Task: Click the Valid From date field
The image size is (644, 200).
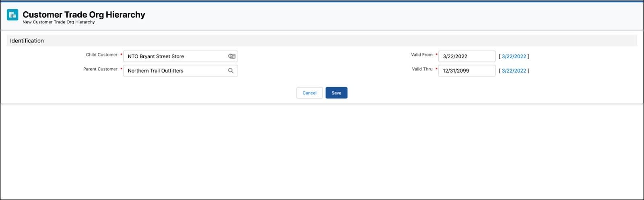Action: [x=466, y=56]
